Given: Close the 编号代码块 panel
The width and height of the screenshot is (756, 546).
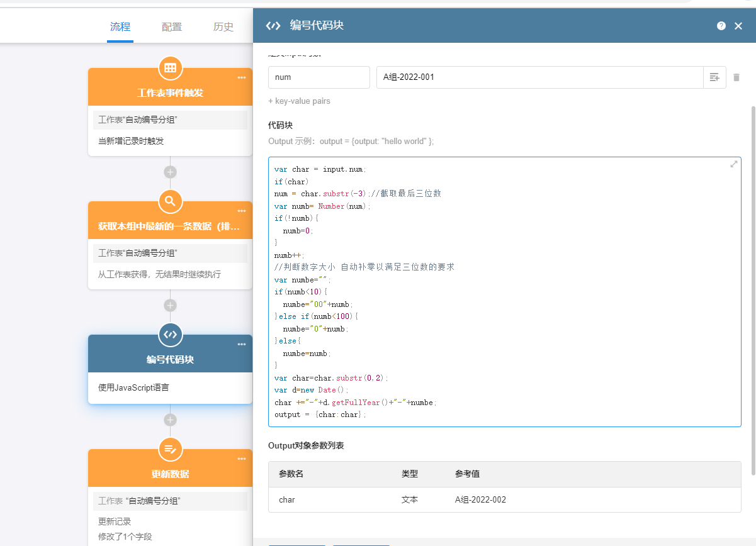Looking at the screenshot, I should [x=738, y=26].
